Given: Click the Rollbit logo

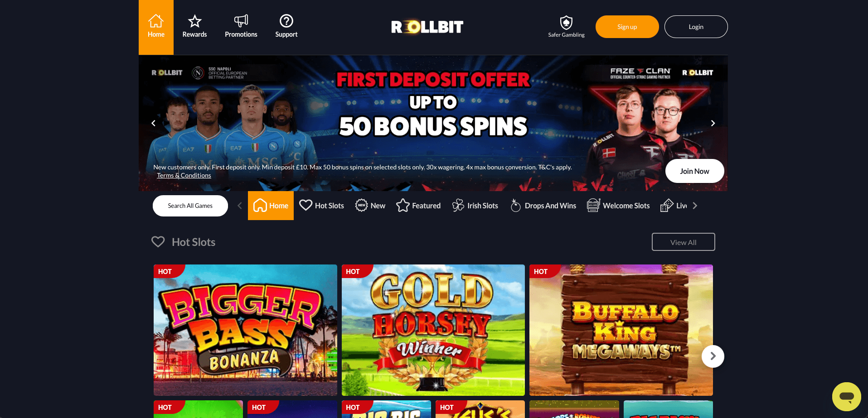Looking at the screenshot, I should [427, 27].
